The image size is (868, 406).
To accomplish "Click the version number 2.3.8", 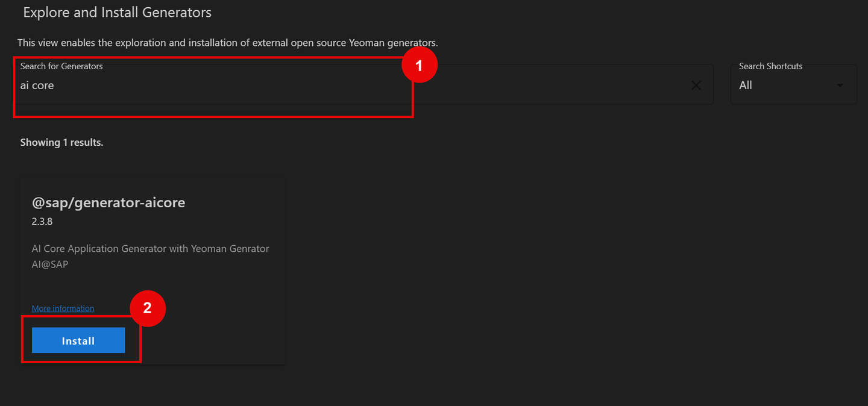I will point(42,221).
